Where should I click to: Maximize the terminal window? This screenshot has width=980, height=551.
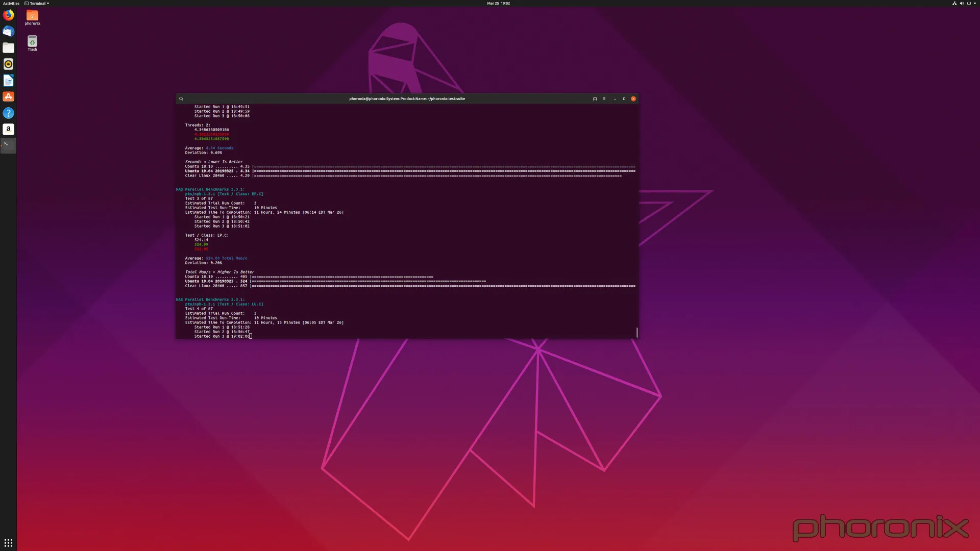coord(624,99)
